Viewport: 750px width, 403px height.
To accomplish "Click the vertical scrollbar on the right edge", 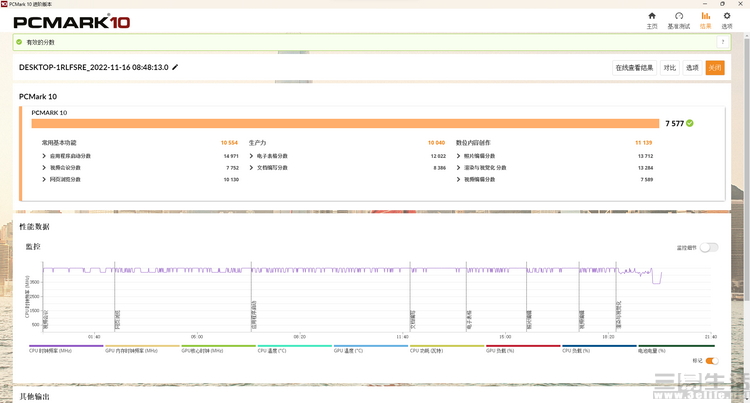I will click(x=746, y=200).
